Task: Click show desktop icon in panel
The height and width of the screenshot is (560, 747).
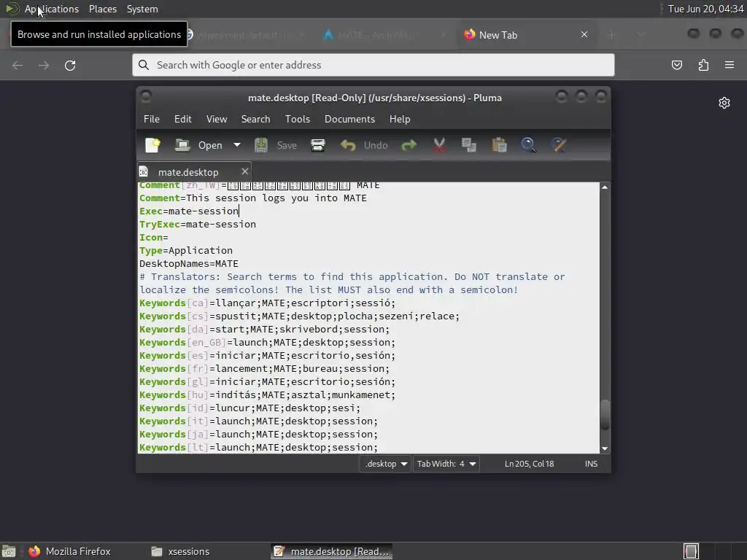Action: (x=9, y=551)
